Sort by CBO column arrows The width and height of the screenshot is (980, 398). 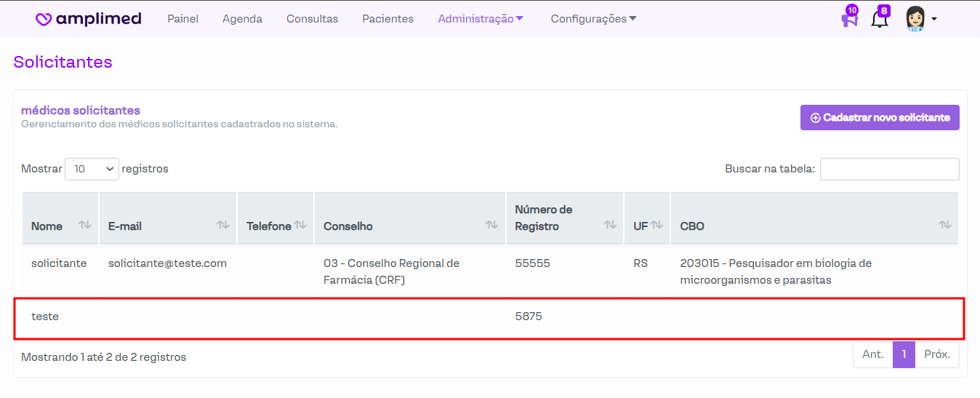click(944, 225)
